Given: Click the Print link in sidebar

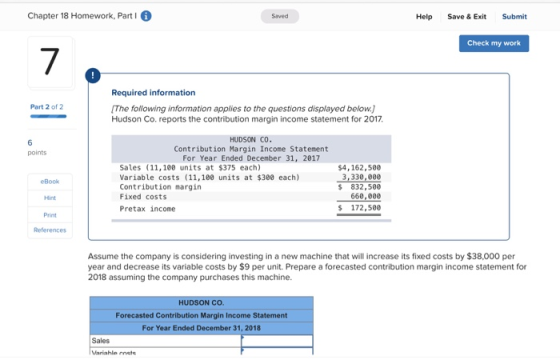Looking at the screenshot, I should pos(50,215).
